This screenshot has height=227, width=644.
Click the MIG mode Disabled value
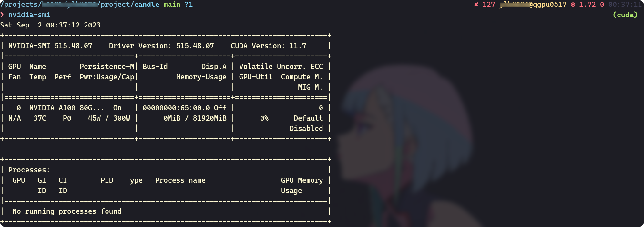(x=306, y=129)
